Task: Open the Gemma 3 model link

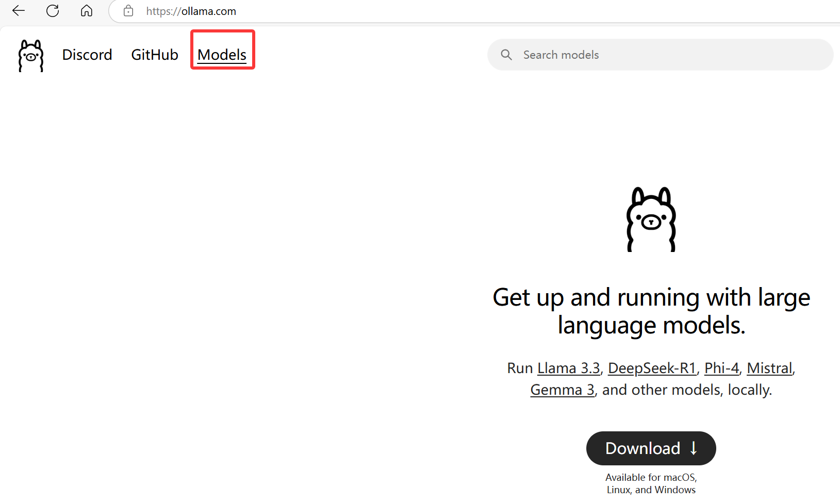Action: coord(563,390)
